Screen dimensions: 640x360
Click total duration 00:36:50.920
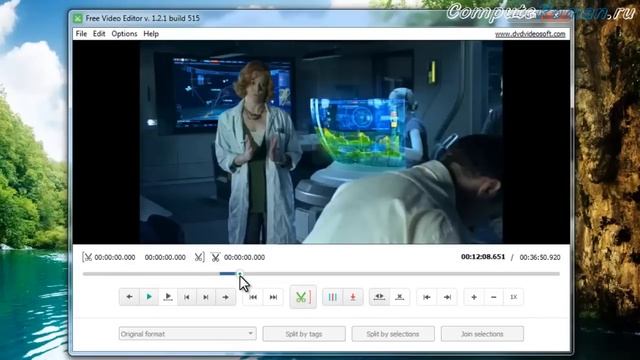tap(540, 257)
